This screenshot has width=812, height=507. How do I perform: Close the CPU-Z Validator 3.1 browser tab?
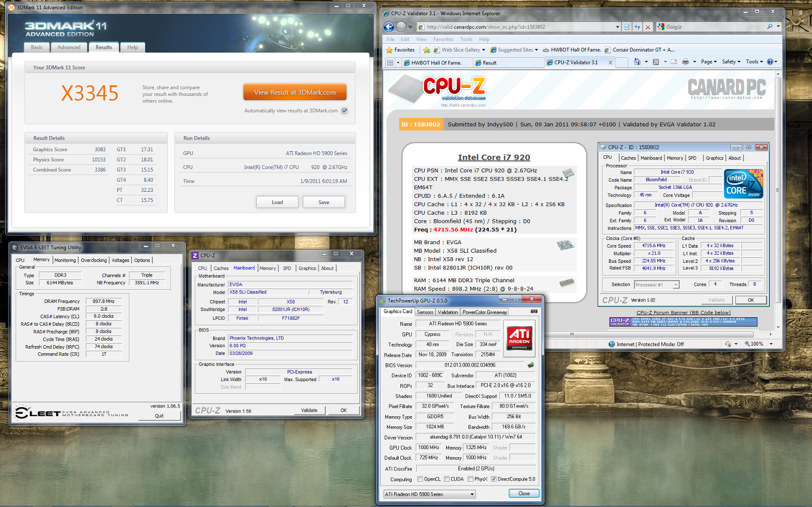[x=611, y=62]
